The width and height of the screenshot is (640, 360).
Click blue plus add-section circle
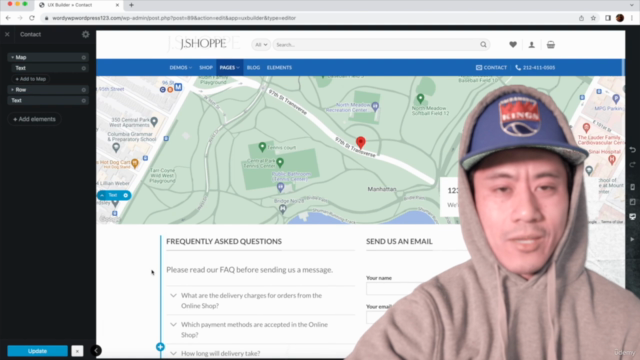tap(160, 347)
